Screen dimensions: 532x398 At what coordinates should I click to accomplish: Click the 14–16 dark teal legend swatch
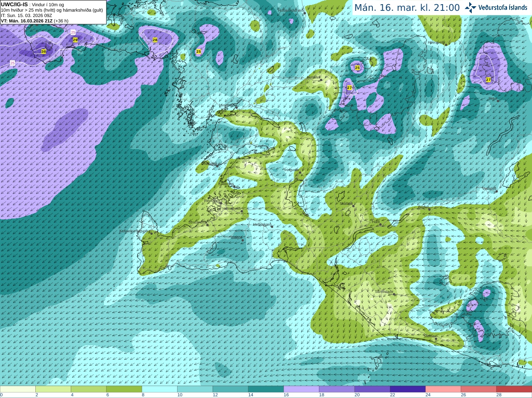pos(266,389)
